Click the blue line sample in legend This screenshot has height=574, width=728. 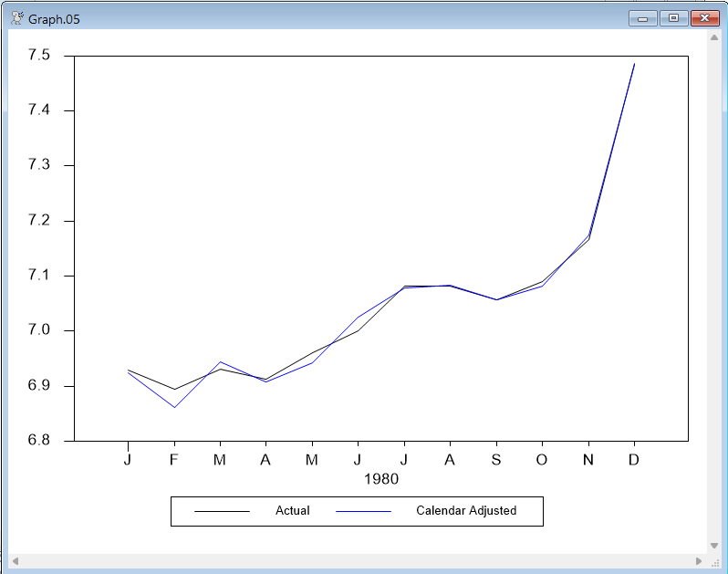tap(363, 511)
